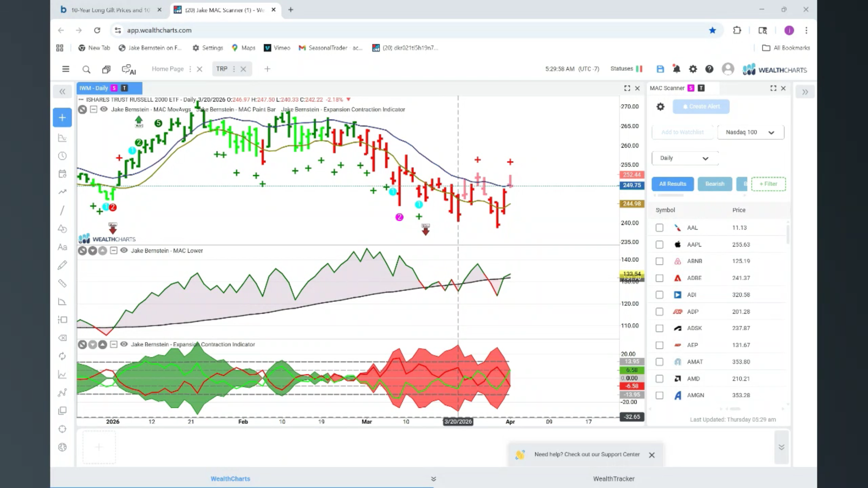Click the Bearish filter button
The width and height of the screenshot is (868, 488).
point(714,184)
